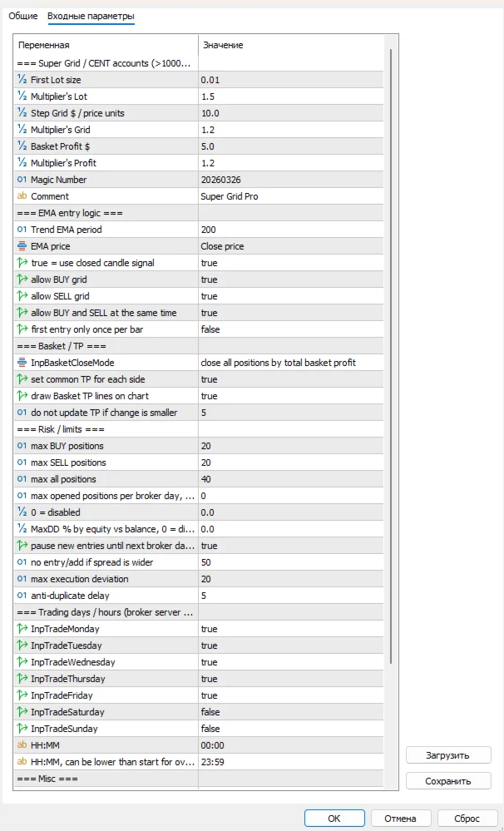This screenshot has height=831, width=504.
Task: Open 'close all positions by total basket profit' dropdown
Action: tap(290, 363)
